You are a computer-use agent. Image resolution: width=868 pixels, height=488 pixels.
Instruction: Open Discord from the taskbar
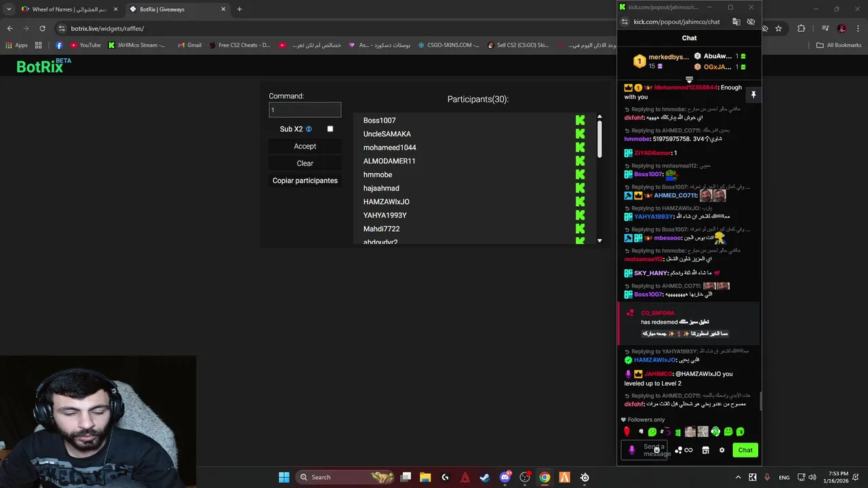point(505,477)
